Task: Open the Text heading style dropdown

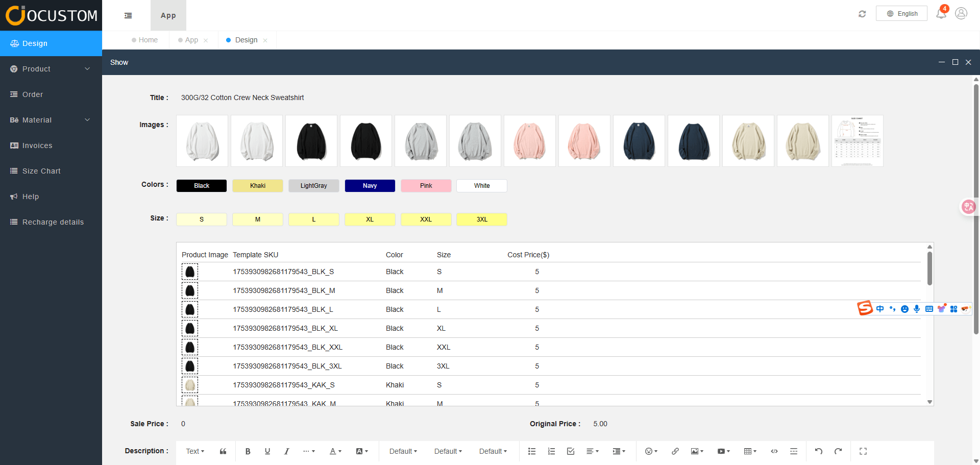Action: (195, 451)
